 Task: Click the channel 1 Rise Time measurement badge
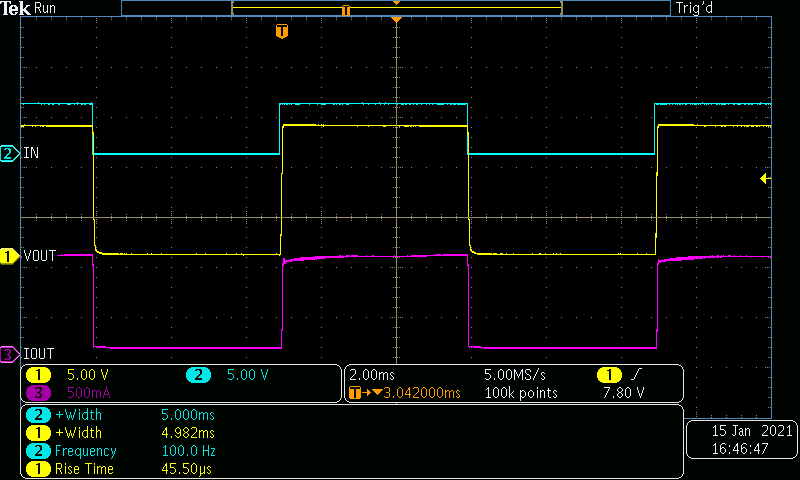pos(38,469)
